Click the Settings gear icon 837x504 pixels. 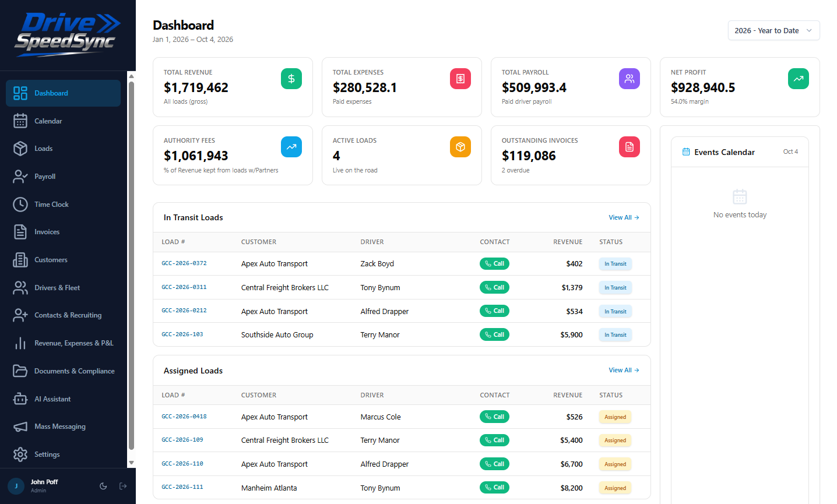(20, 454)
